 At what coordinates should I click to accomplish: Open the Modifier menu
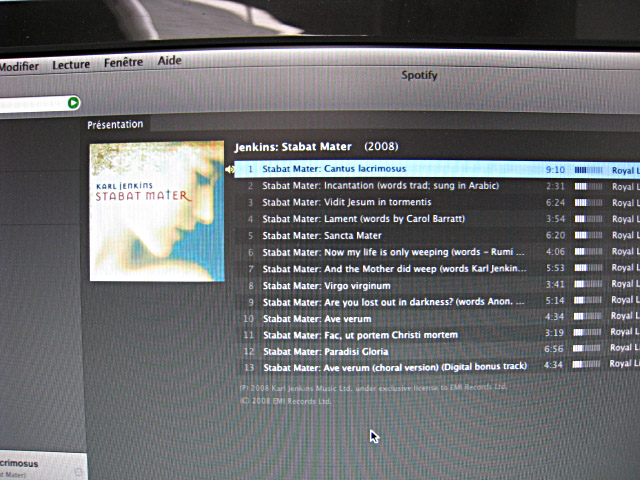pos(19,66)
